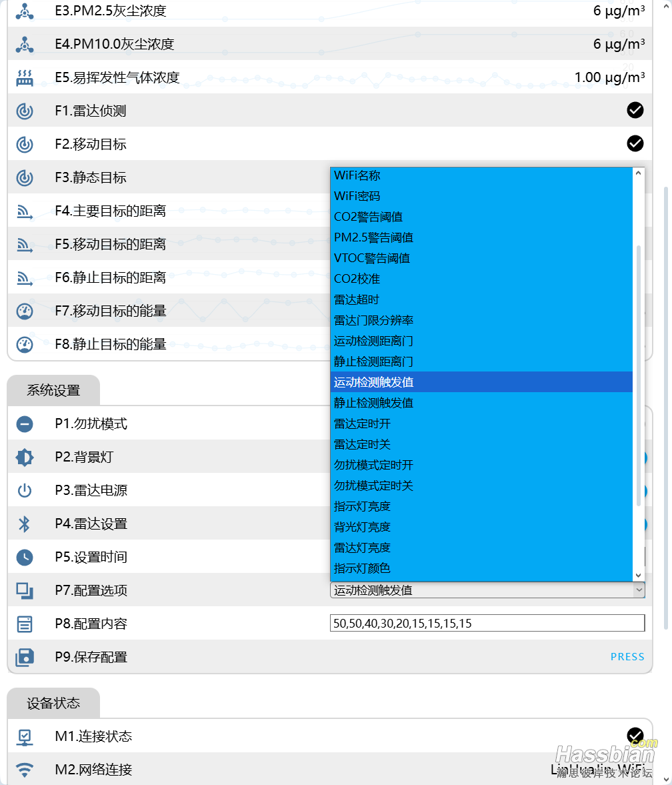Click the 设备状态 section header
The height and width of the screenshot is (785, 672).
[x=53, y=704]
